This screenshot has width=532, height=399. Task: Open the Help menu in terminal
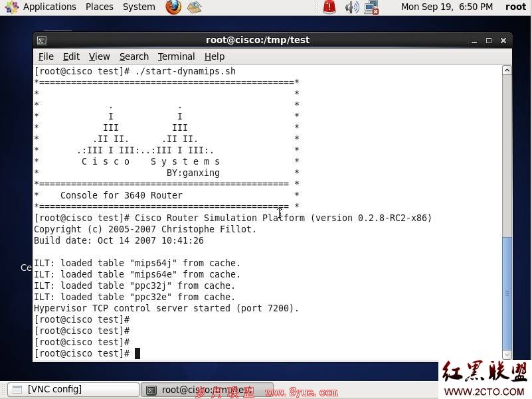(215, 56)
